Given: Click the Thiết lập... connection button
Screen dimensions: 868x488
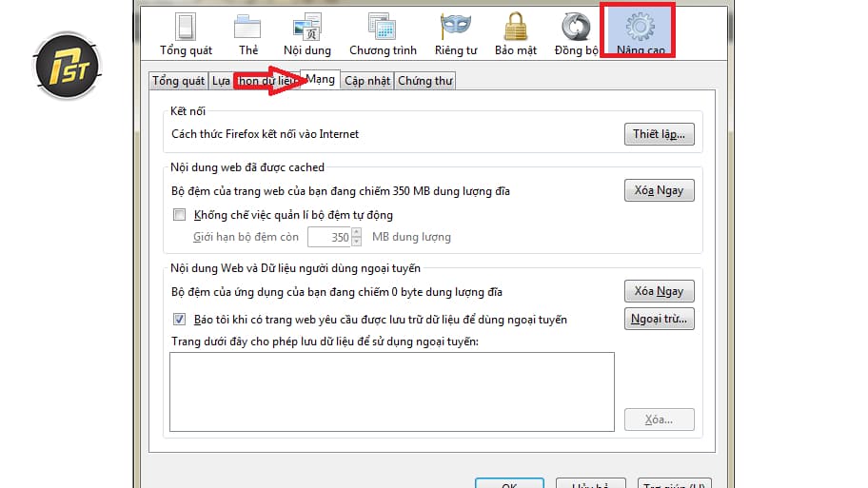Looking at the screenshot, I should point(659,134).
